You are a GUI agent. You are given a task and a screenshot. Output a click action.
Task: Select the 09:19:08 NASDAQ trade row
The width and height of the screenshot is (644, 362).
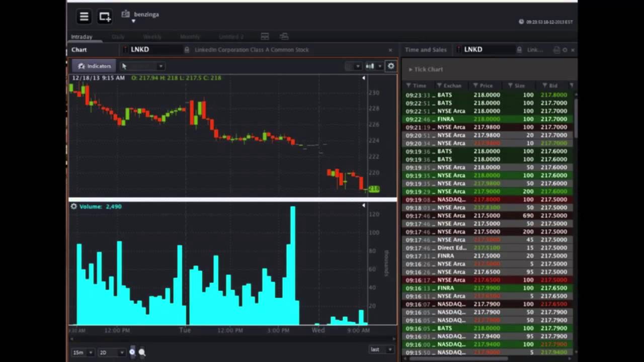coord(488,200)
